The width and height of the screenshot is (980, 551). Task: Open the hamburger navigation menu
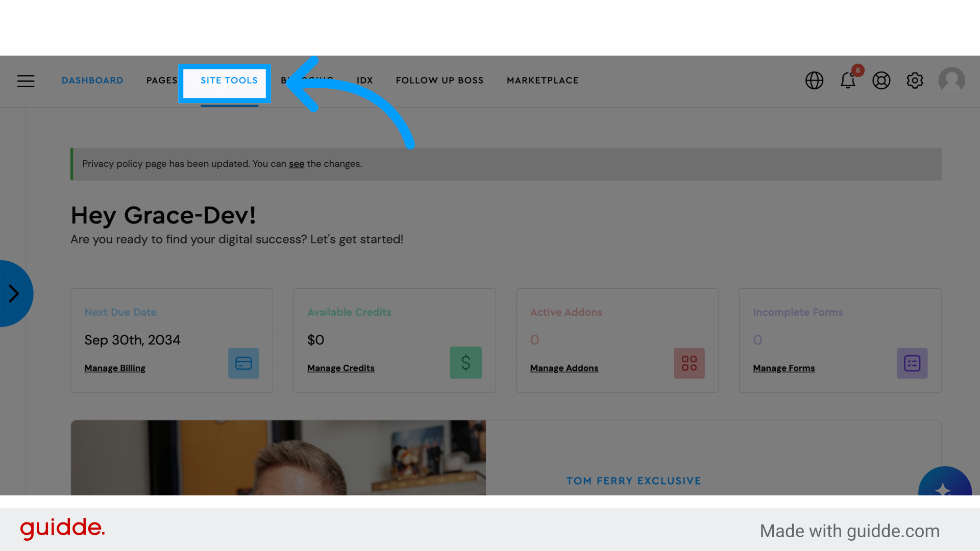(x=26, y=81)
